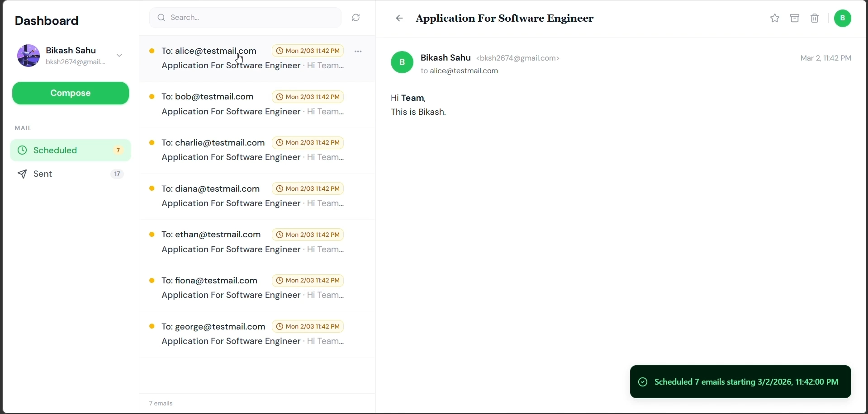Image resolution: width=868 pixels, height=414 pixels.
Task: Archive the opened email
Action: [x=795, y=19]
